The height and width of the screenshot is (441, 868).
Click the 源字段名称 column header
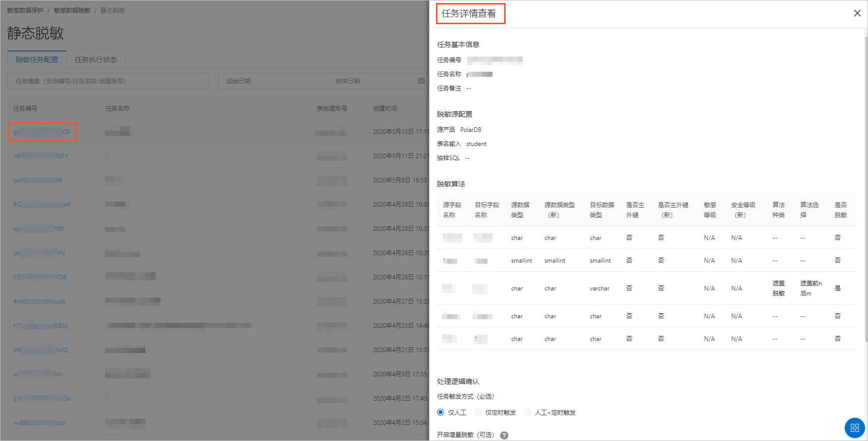pyautogui.click(x=452, y=210)
